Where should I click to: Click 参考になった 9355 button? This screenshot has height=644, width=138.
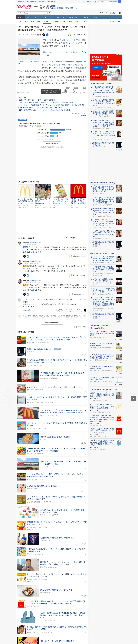[78, 275]
